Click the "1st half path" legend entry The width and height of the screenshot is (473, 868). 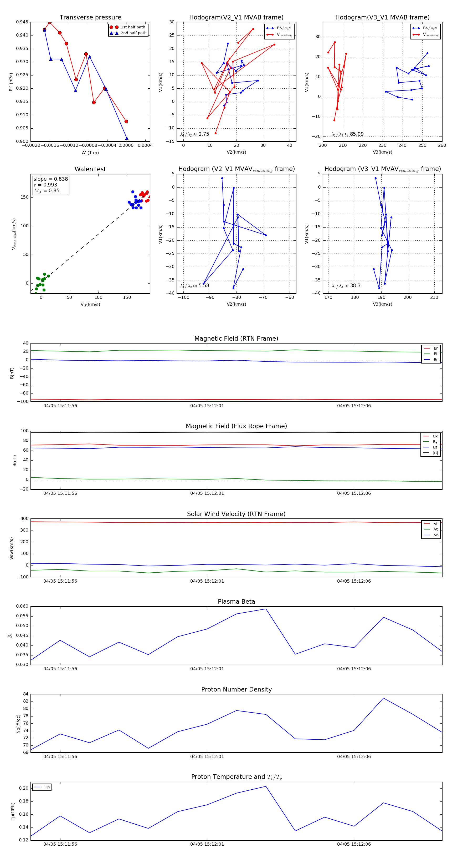(128, 27)
